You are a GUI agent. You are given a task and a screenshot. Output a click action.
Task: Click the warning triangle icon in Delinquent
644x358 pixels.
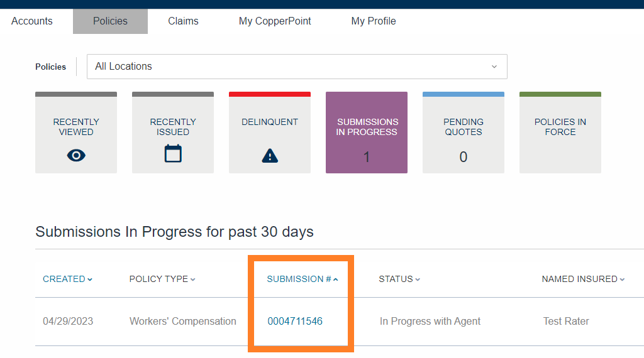point(270,156)
